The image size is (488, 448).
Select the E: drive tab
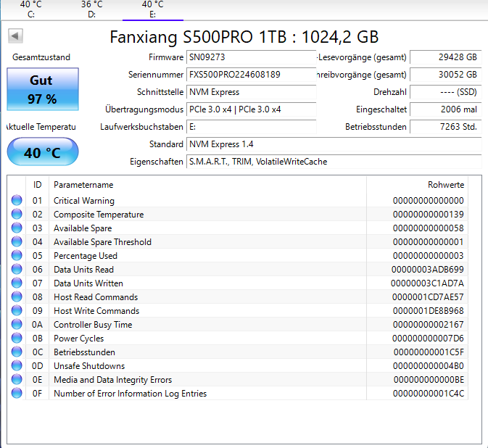153,9
